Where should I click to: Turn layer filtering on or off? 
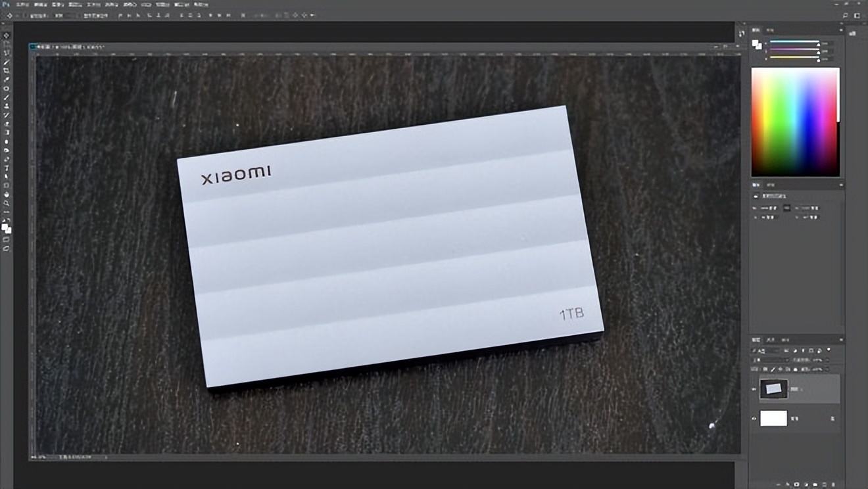829,350
